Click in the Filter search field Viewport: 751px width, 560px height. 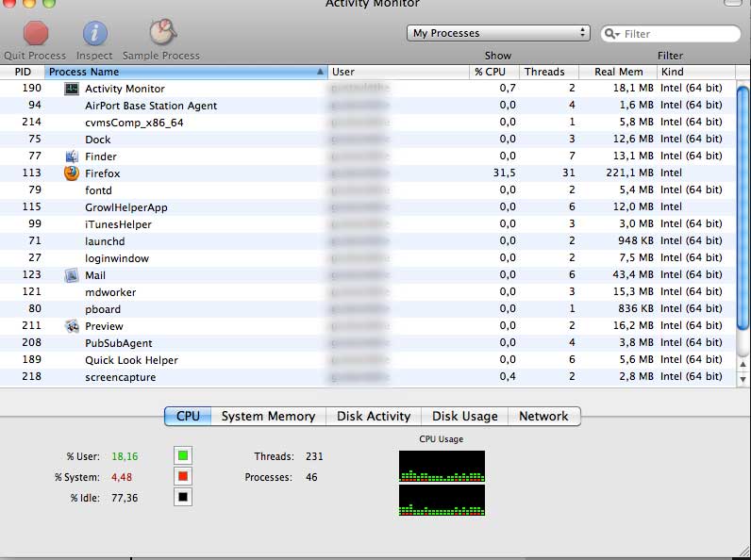click(x=671, y=34)
